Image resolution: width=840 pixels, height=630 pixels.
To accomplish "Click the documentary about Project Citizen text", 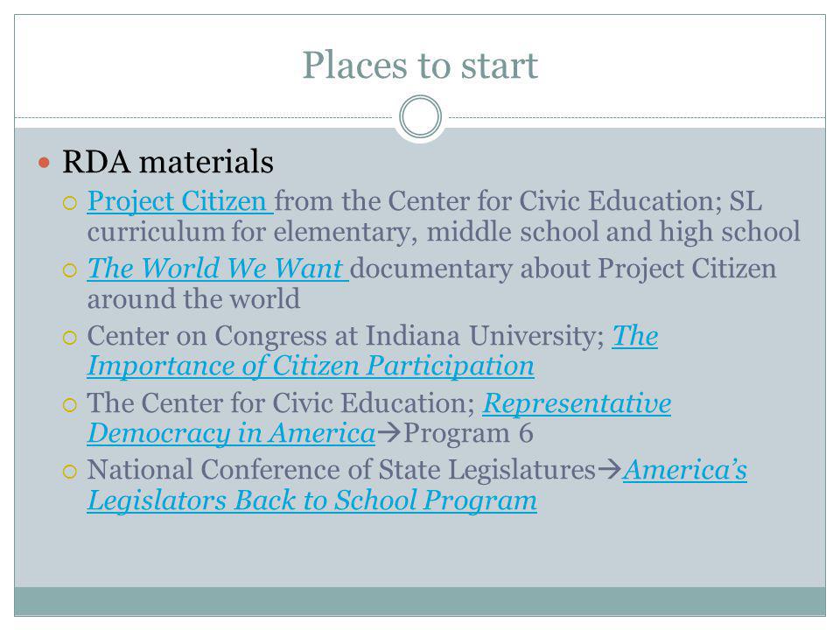I will coord(563,269).
